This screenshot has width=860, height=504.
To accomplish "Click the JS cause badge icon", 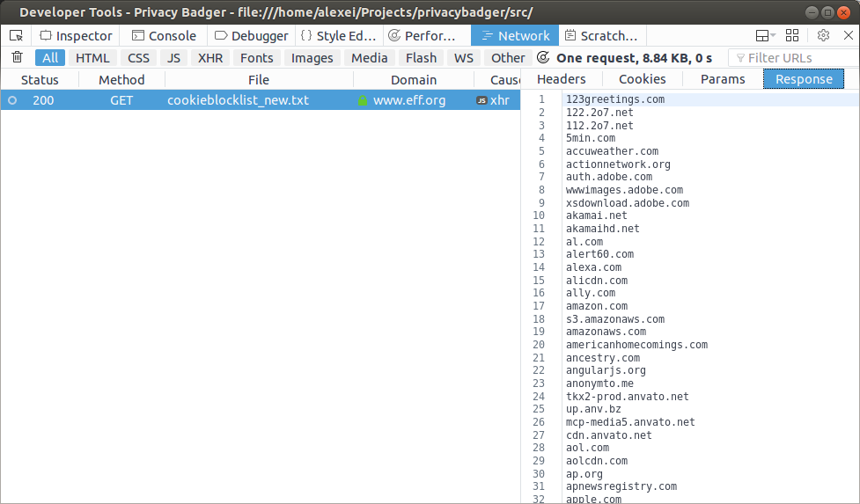I will click(481, 100).
